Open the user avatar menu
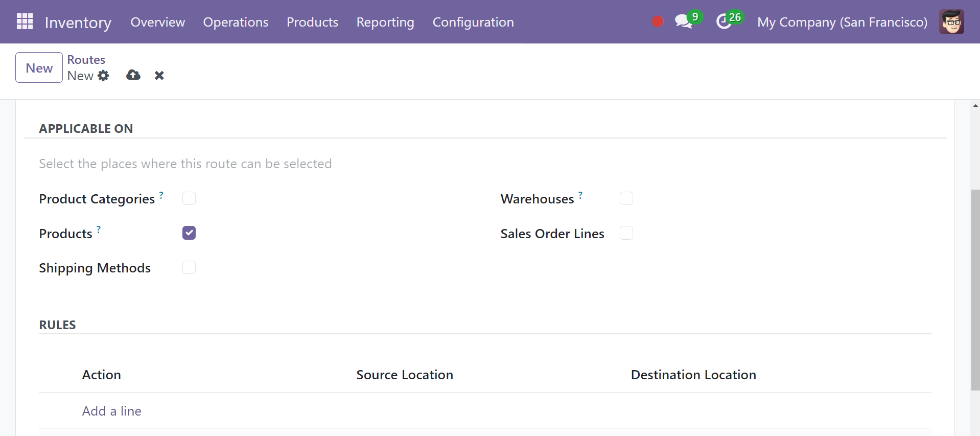Image resolution: width=980 pixels, height=436 pixels. point(951,21)
